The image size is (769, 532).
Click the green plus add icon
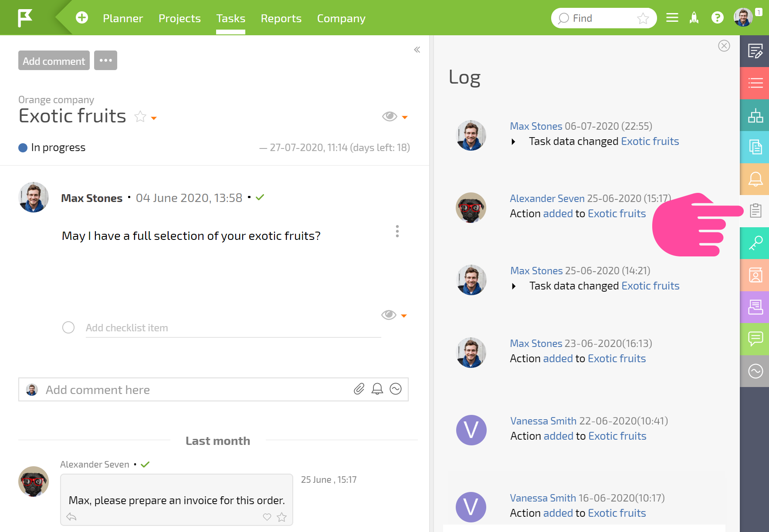[x=82, y=18]
